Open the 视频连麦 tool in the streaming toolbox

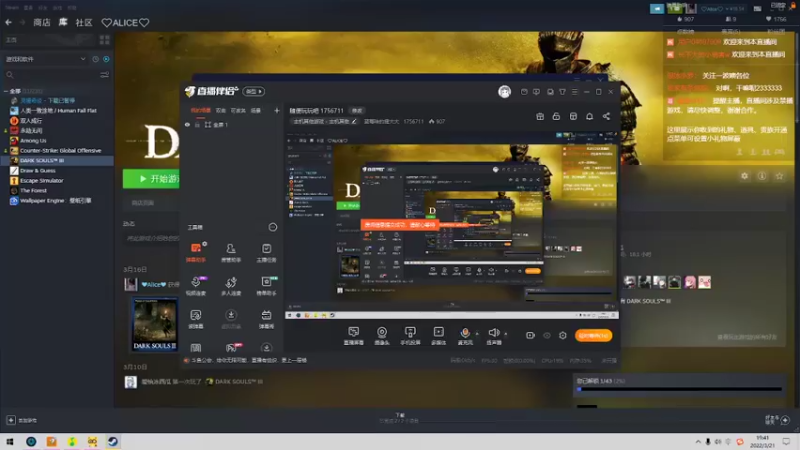(196, 286)
